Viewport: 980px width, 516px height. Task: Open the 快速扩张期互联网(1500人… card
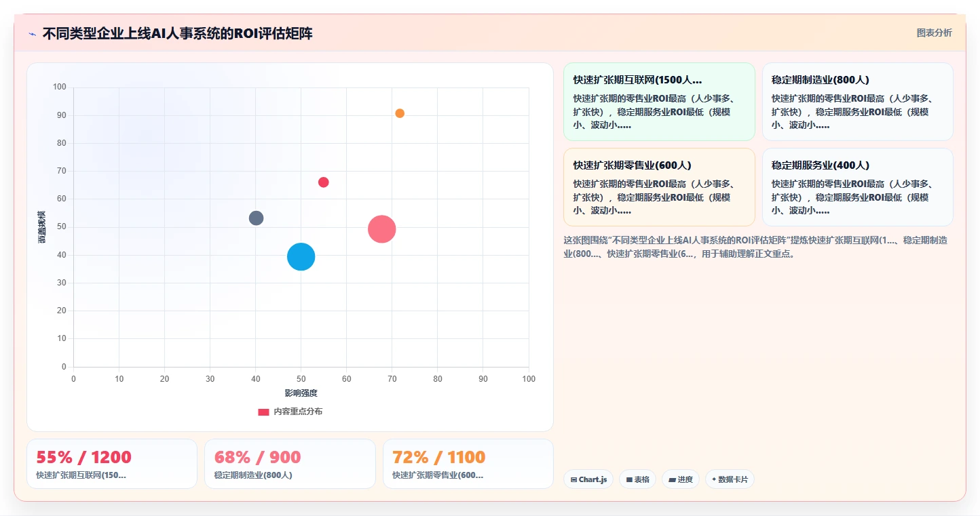(659, 102)
